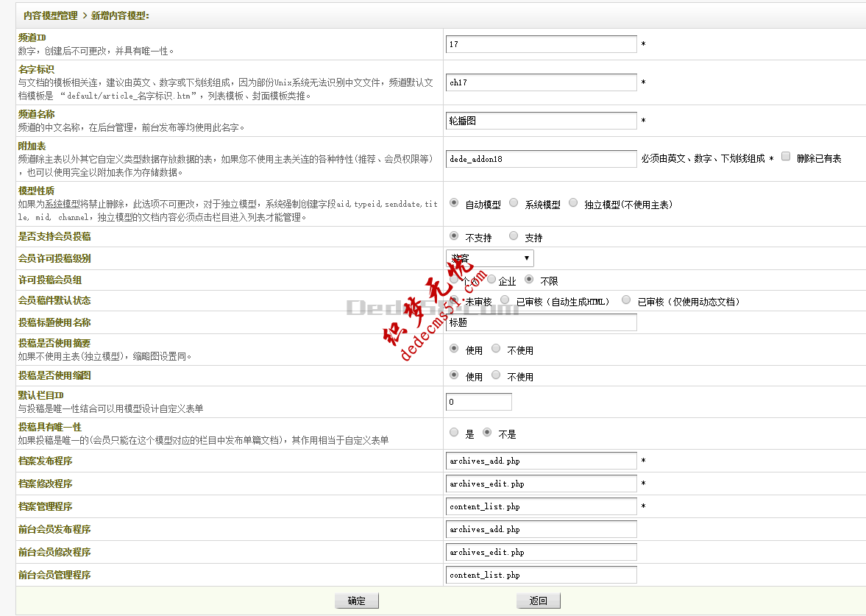The image size is (866, 616).
Task: Click the 频道ID input field
Action: pyautogui.click(x=541, y=44)
